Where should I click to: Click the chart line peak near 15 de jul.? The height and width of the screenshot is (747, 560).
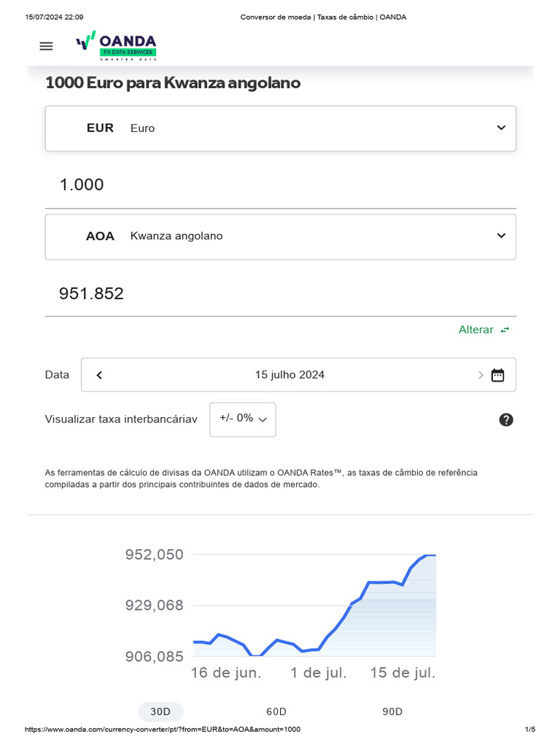[x=430, y=555]
